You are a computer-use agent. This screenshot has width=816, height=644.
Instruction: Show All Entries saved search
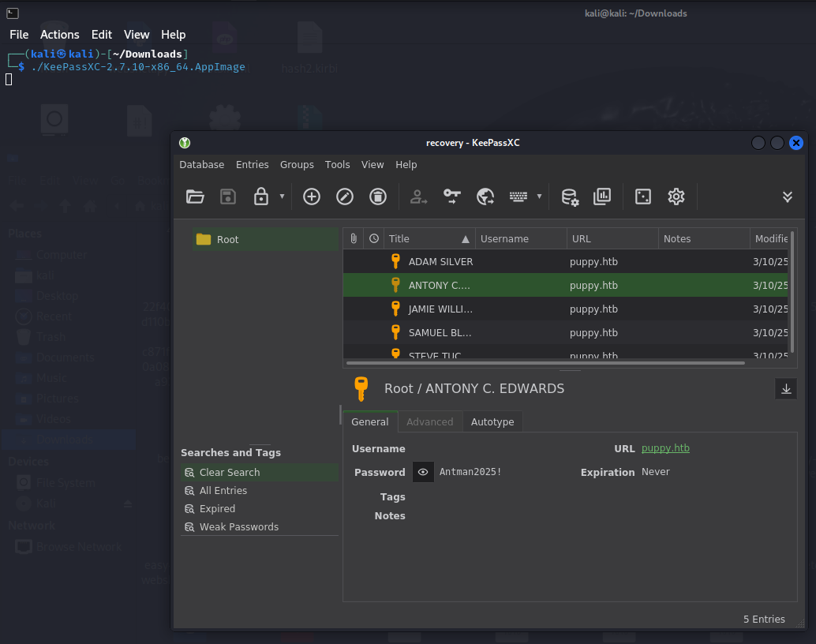tap(260, 490)
